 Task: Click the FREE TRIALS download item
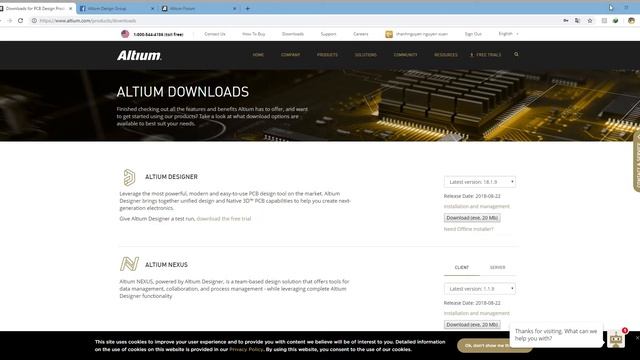tap(485, 55)
